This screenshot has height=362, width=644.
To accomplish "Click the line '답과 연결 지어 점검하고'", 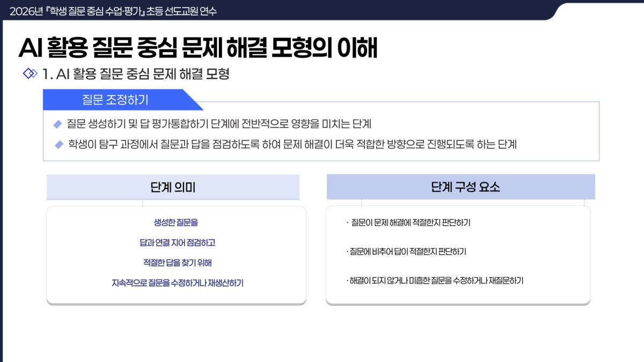I will tap(177, 242).
